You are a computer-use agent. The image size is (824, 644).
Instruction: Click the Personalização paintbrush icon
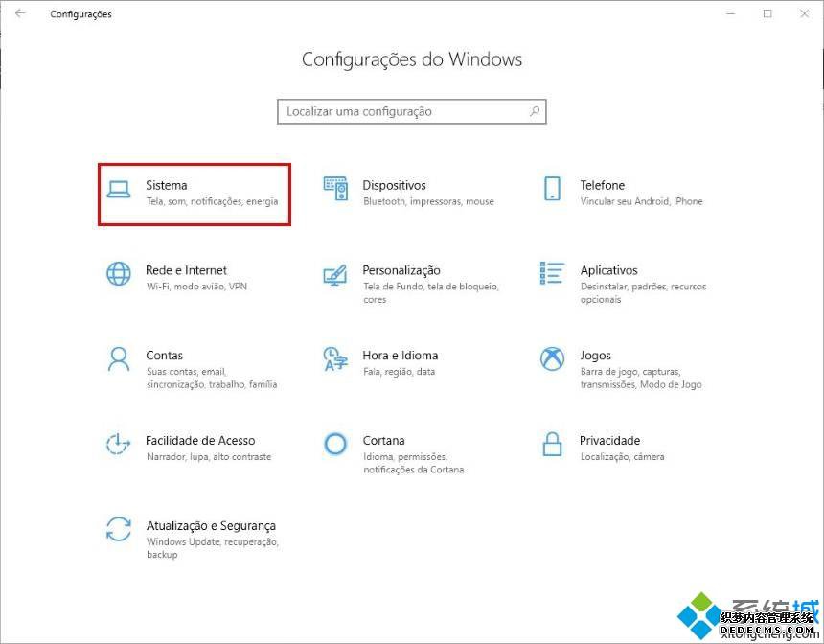pos(335,274)
